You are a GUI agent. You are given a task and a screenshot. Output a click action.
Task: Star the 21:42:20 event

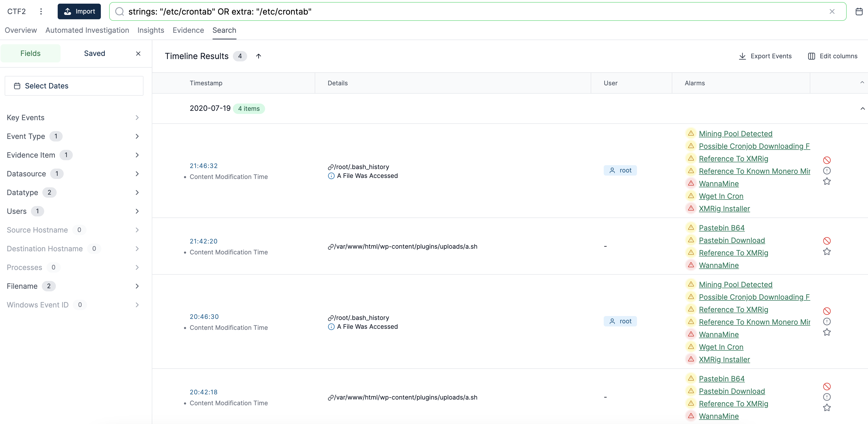[827, 252]
